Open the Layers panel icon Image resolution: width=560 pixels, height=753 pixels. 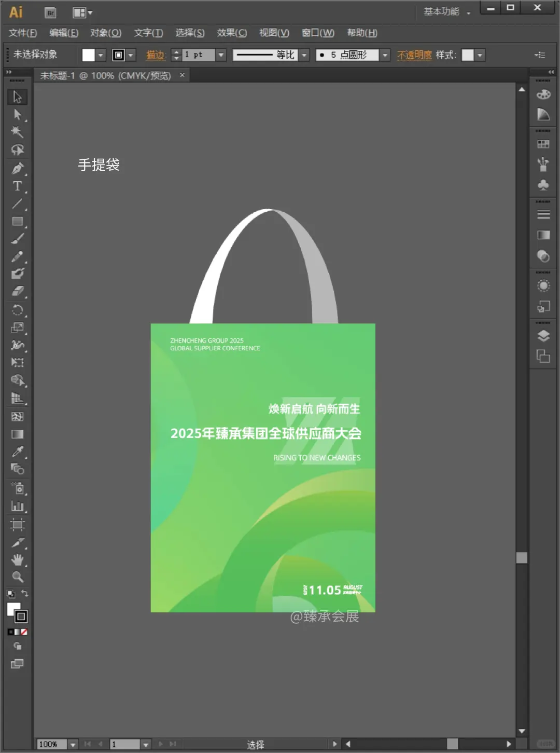(x=543, y=336)
